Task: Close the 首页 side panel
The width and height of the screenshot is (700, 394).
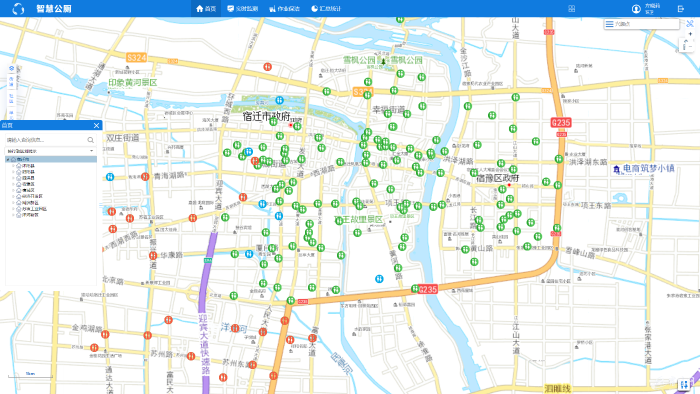Action: click(x=96, y=125)
